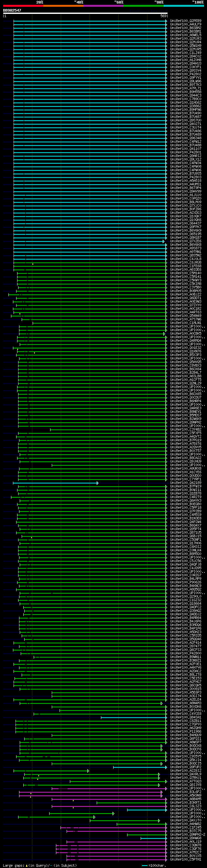This screenshot has height=868, width=207.
Task: Open hit UniRef100_B3L6F2
Action: coord(186,792)
